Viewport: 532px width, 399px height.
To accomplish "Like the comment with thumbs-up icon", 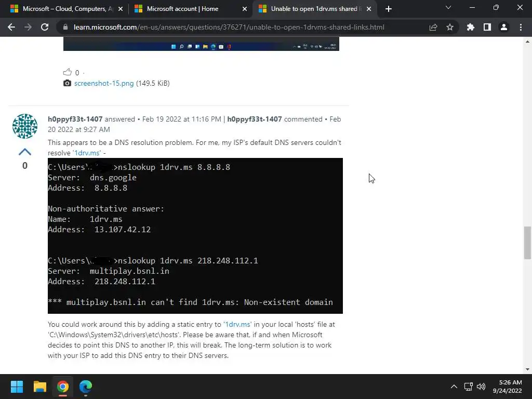I will pyautogui.click(x=67, y=72).
